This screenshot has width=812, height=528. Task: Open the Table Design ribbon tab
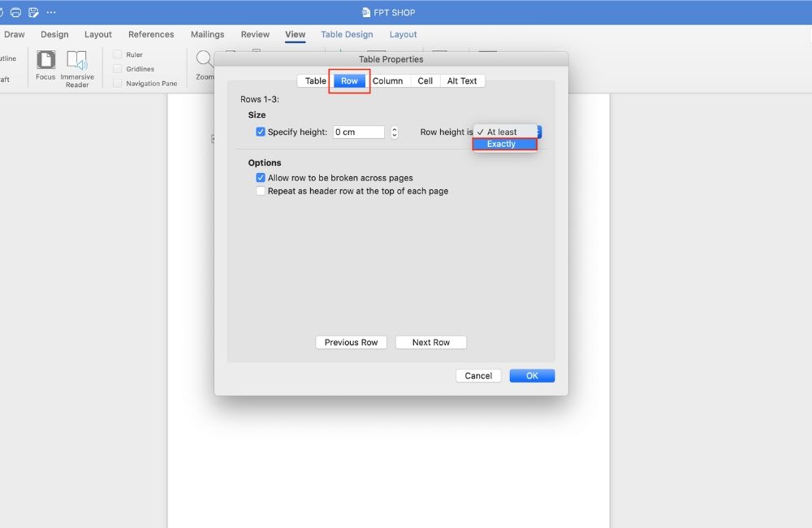(347, 34)
